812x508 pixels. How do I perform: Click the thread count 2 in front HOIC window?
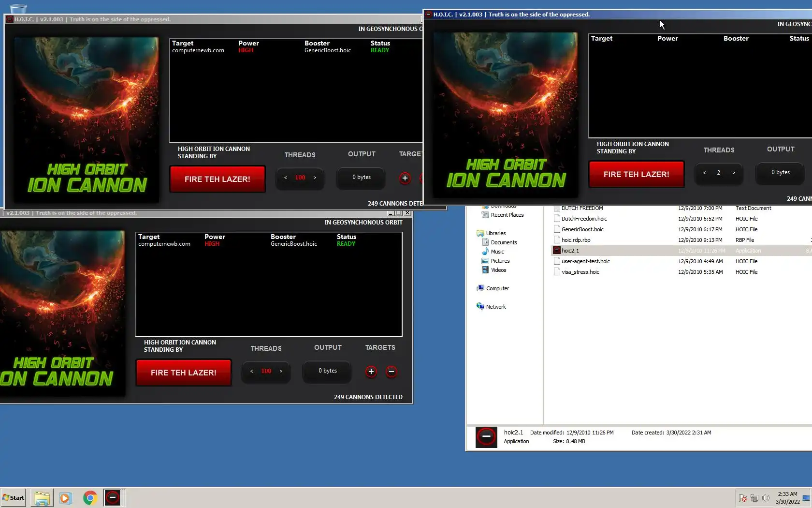pyautogui.click(x=719, y=173)
